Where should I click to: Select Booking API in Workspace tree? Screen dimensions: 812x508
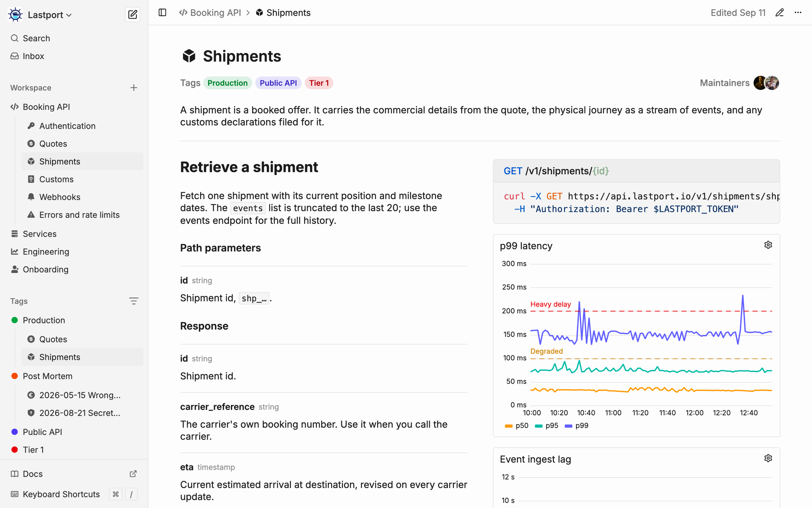tap(74, 107)
